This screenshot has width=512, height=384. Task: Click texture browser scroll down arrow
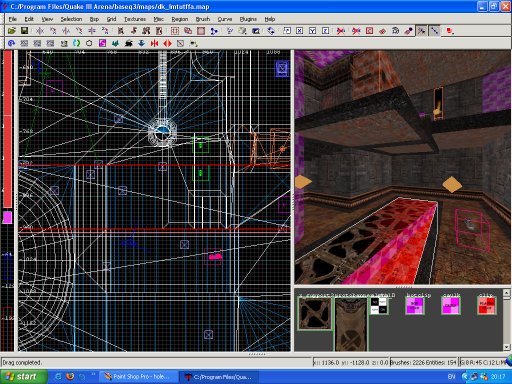[506, 347]
